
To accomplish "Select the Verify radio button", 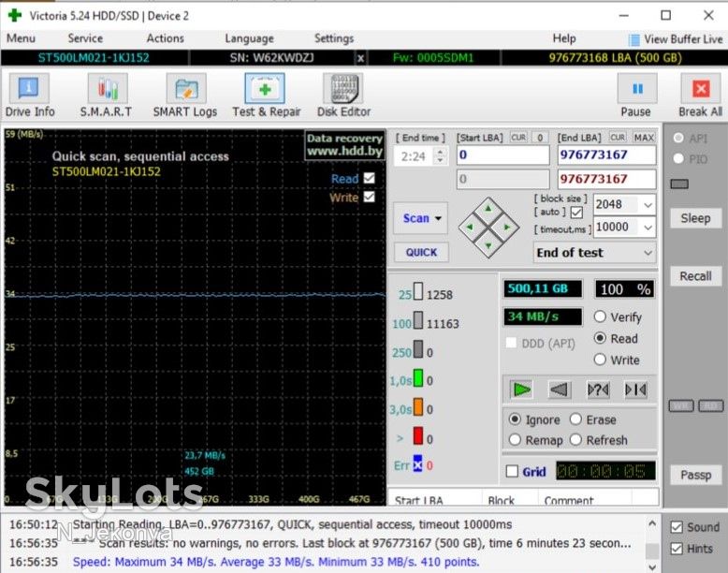I will click(x=600, y=317).
